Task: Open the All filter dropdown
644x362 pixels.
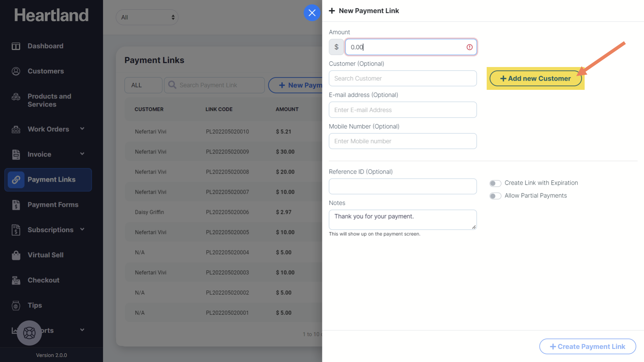Action: [147, 17]
